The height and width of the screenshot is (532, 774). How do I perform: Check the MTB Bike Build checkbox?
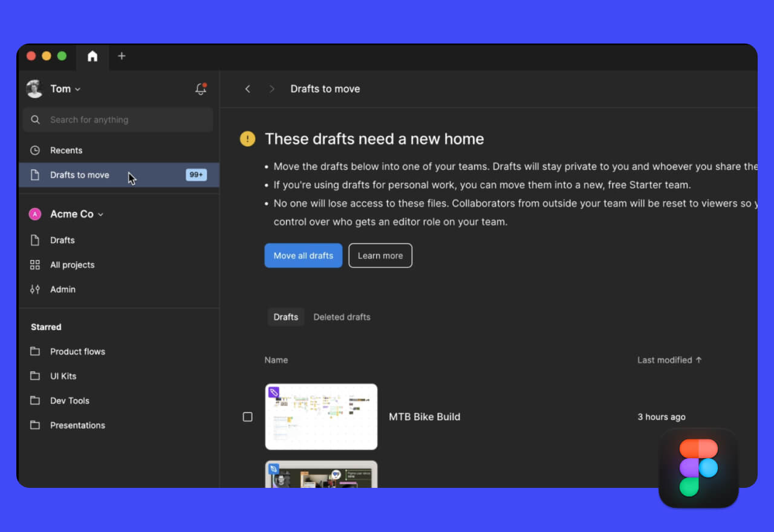[247, 417]
